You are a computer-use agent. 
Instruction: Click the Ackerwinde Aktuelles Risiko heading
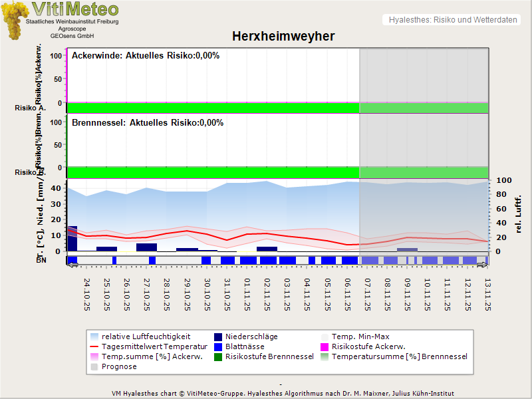point(146,56)
